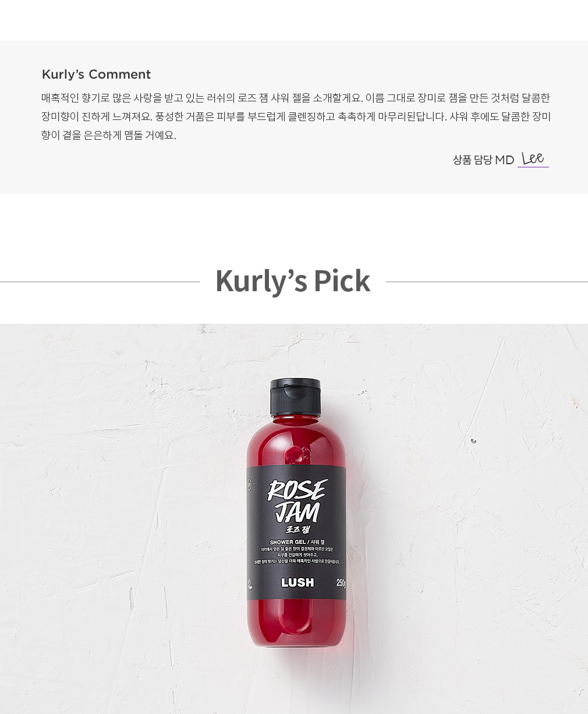Click the handwritten Lee signature

click(x=533, y=158)
